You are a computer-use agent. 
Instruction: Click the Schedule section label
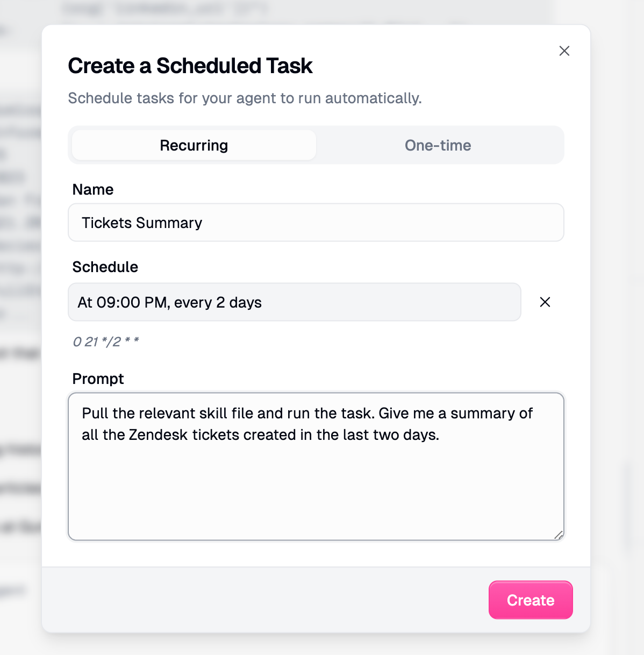pyautogui.click(x=105, y=267)
